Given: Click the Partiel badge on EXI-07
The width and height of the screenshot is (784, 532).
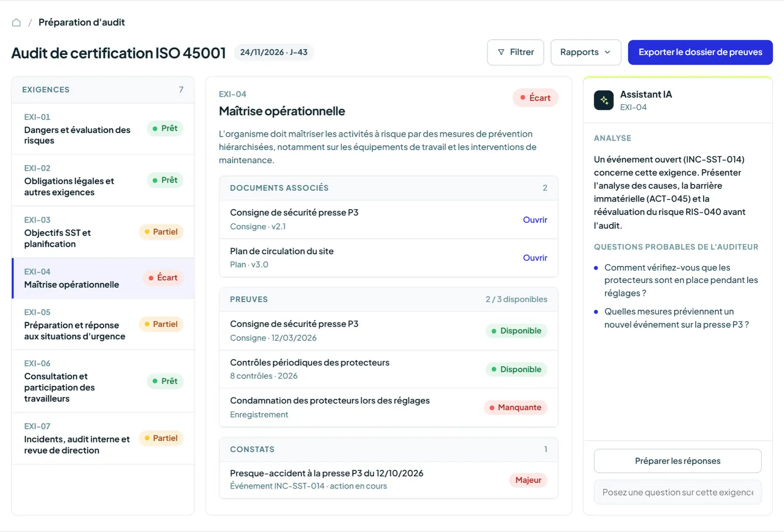Looking at the screenshot, I should click(x=161, y=438).
